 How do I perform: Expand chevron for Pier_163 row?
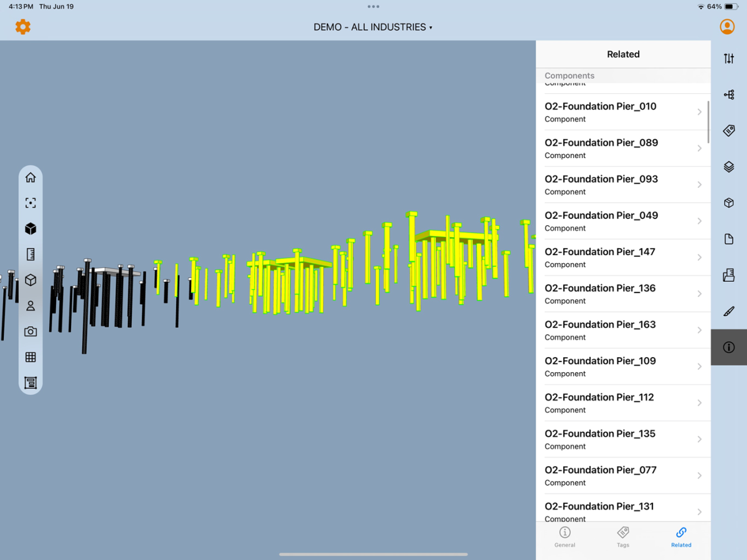pos(700,330)
